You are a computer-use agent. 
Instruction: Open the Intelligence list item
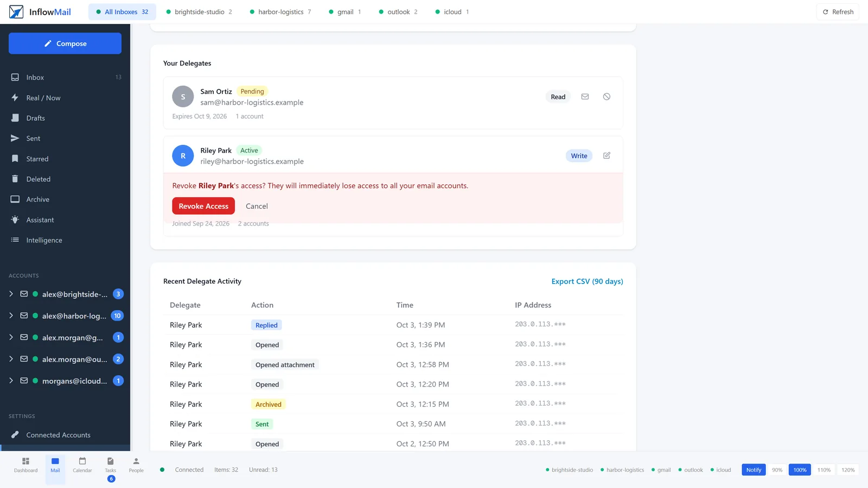[65, 240]
